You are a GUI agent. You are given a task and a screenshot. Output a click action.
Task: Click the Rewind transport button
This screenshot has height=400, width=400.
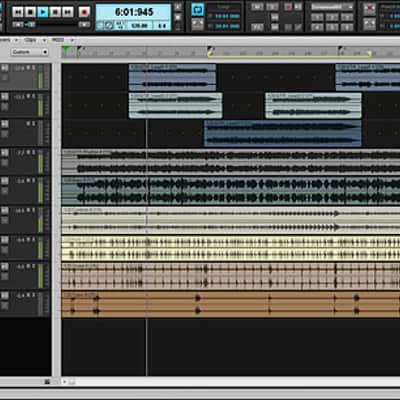[18, 12]
